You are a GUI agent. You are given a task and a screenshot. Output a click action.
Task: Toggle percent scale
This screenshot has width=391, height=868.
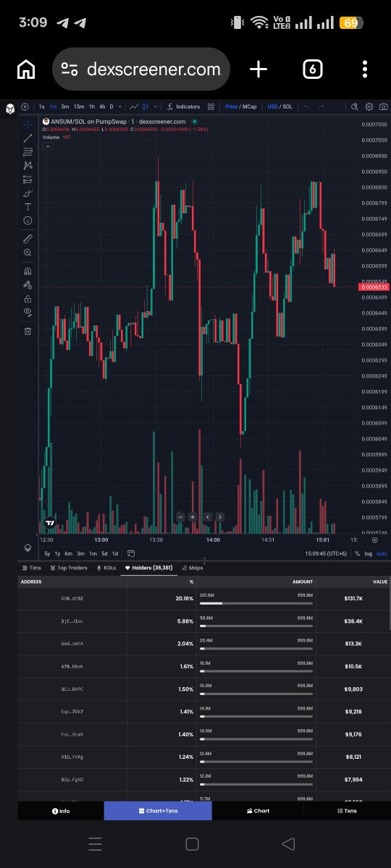357,553
